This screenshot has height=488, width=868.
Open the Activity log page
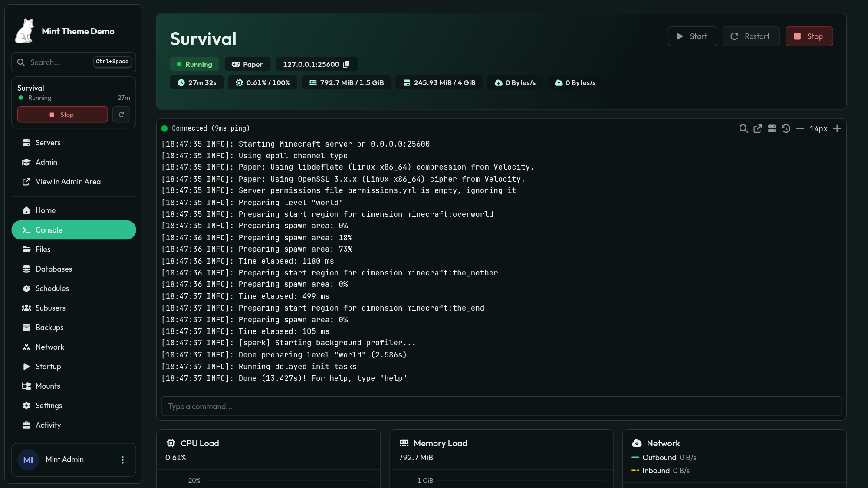[x=73, y=425]
